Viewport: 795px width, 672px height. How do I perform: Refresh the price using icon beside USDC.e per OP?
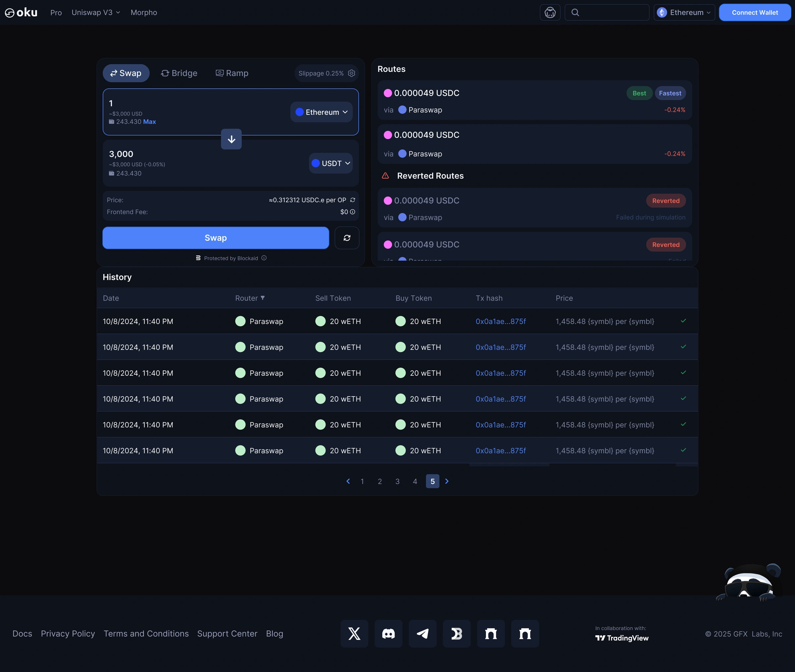pyautogui.click(x=352, y=200)
